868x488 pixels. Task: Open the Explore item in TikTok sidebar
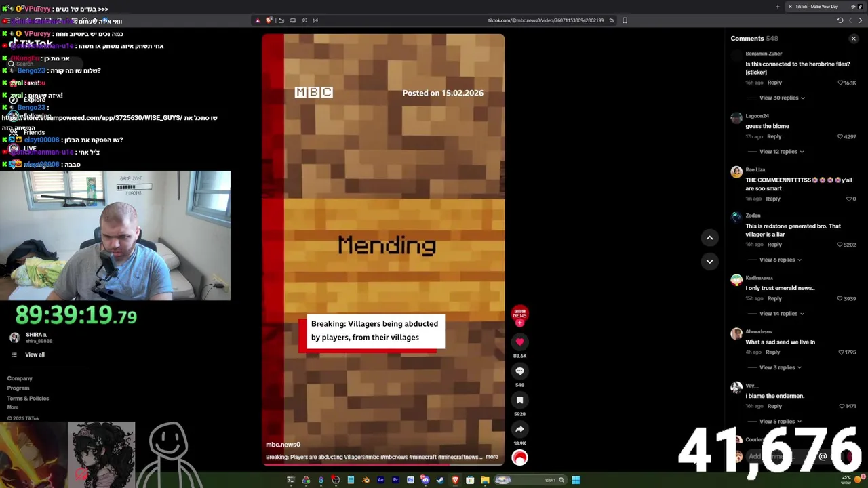point(27,100)
